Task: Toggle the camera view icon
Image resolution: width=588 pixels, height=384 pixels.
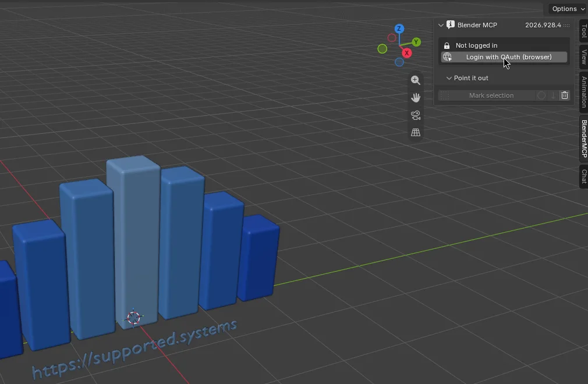Action: [x=416, y=115]
